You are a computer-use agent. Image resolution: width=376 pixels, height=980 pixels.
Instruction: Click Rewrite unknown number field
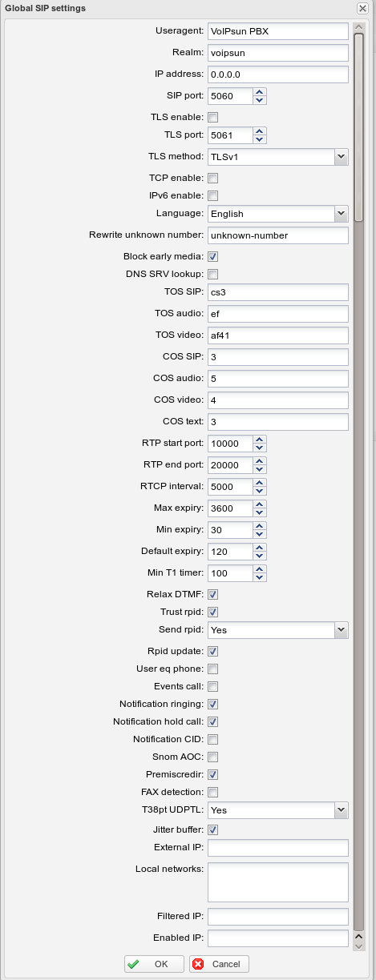tap(277, 235)
